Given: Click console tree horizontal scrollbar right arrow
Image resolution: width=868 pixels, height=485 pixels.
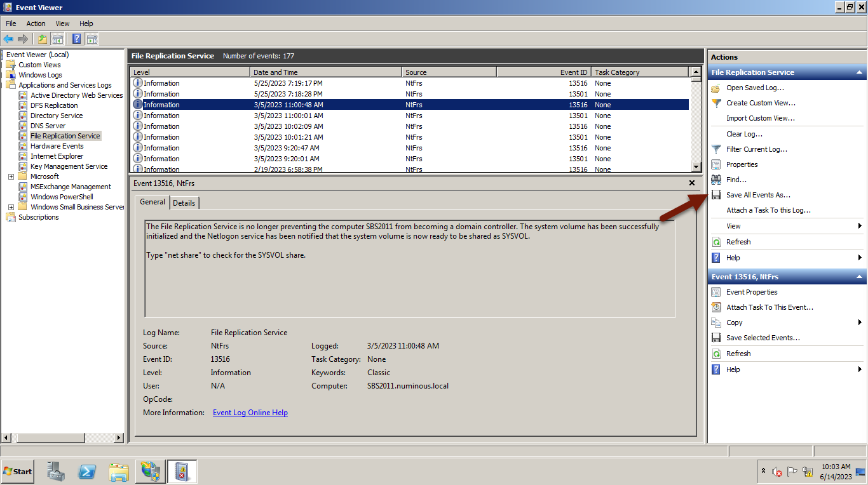Looking at the screenshot, I should (x=119, y=438).
